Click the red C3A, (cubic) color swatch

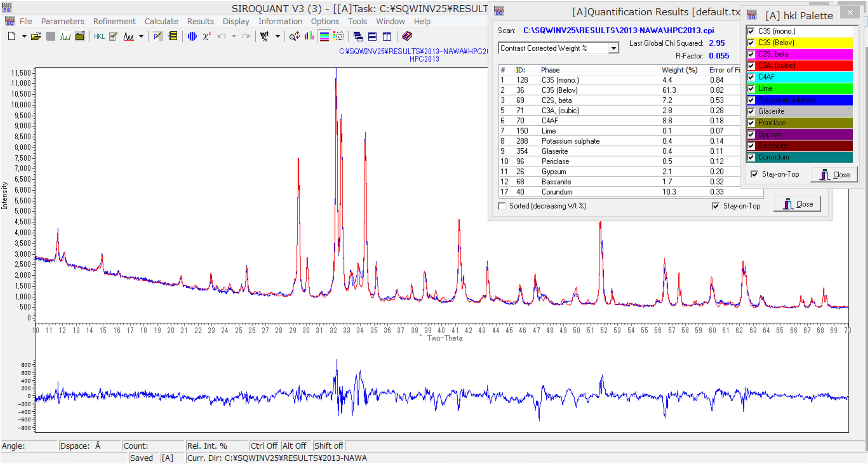point(804,66)
